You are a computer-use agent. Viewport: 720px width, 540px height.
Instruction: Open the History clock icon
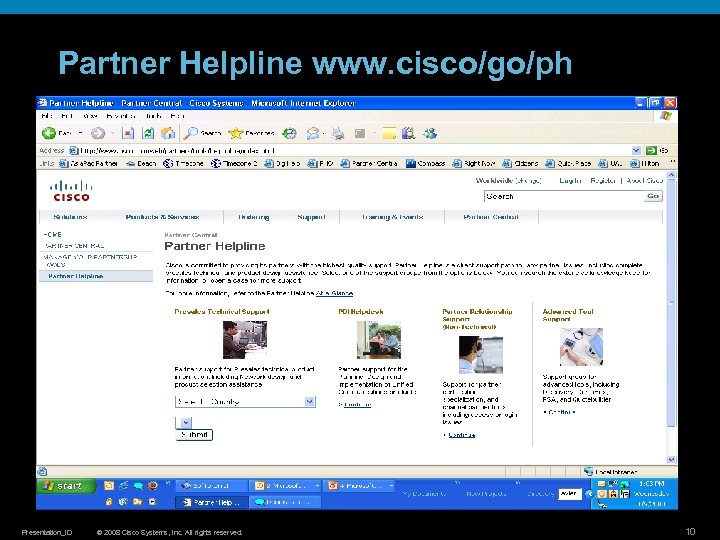tap(289, 133)
